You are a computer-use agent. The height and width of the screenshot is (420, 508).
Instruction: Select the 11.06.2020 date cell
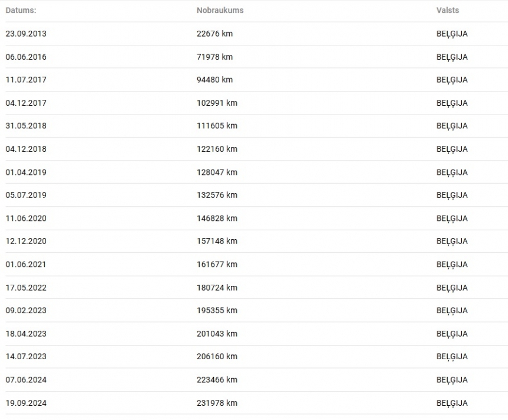pos(26,218)
